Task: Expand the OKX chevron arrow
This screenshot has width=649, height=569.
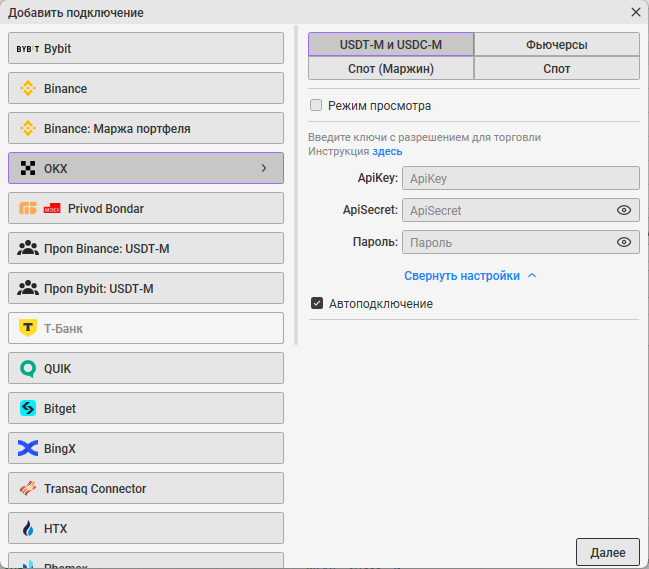Action: coord(264,168)
